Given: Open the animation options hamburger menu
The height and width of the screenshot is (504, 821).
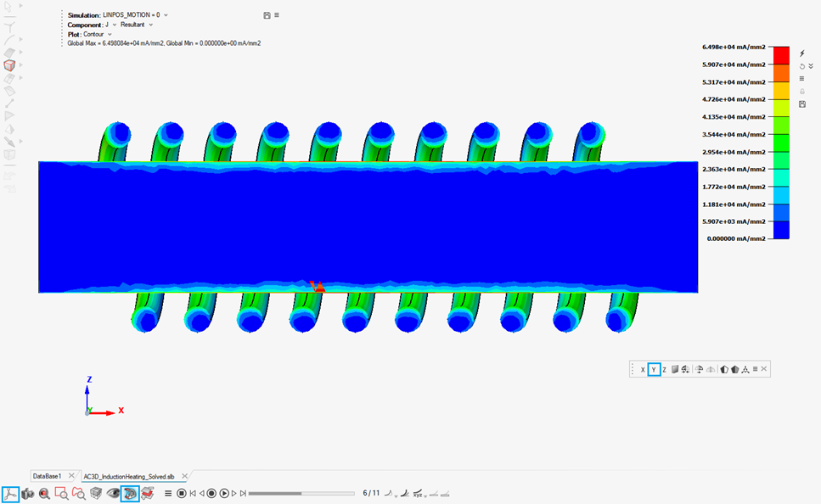Looking at the screenshot, I should point(168,494).
